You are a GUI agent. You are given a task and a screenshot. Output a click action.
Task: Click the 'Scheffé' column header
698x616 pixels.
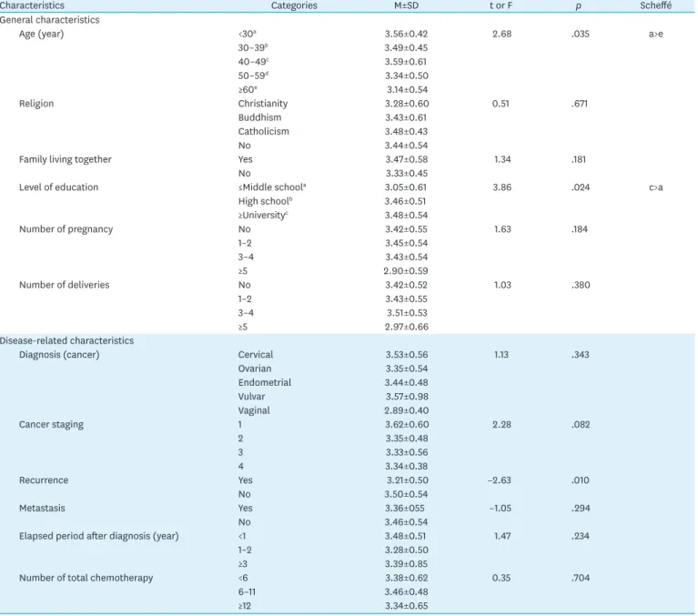tap(656, 5)
